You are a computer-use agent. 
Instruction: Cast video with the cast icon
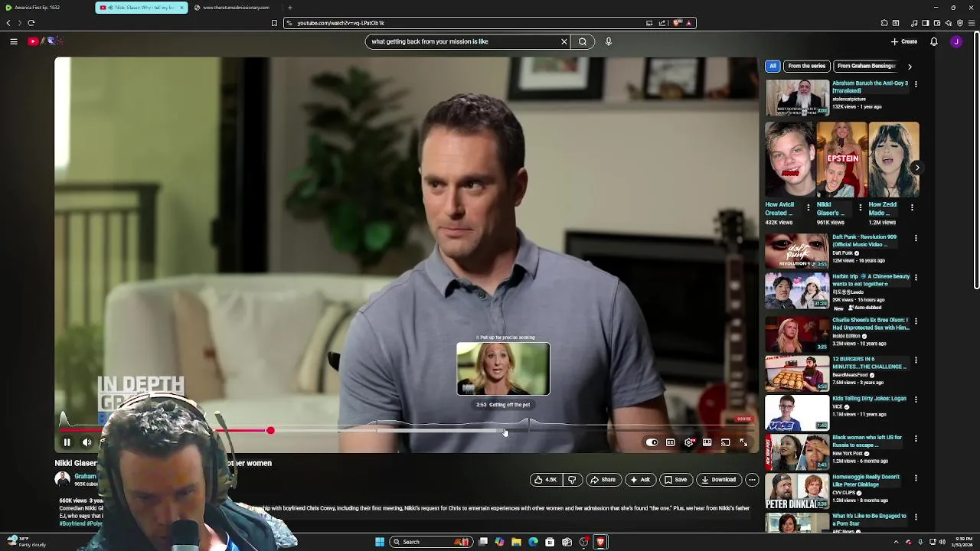click(725, 442)
